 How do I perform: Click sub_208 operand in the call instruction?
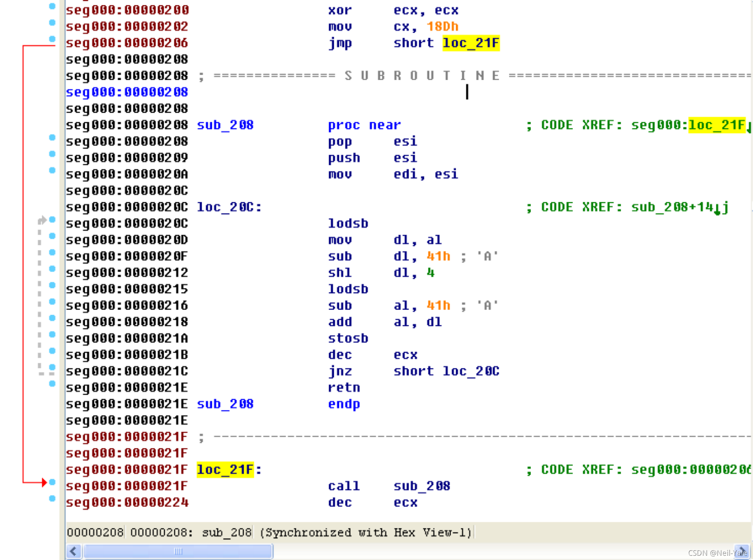(422, 486)
